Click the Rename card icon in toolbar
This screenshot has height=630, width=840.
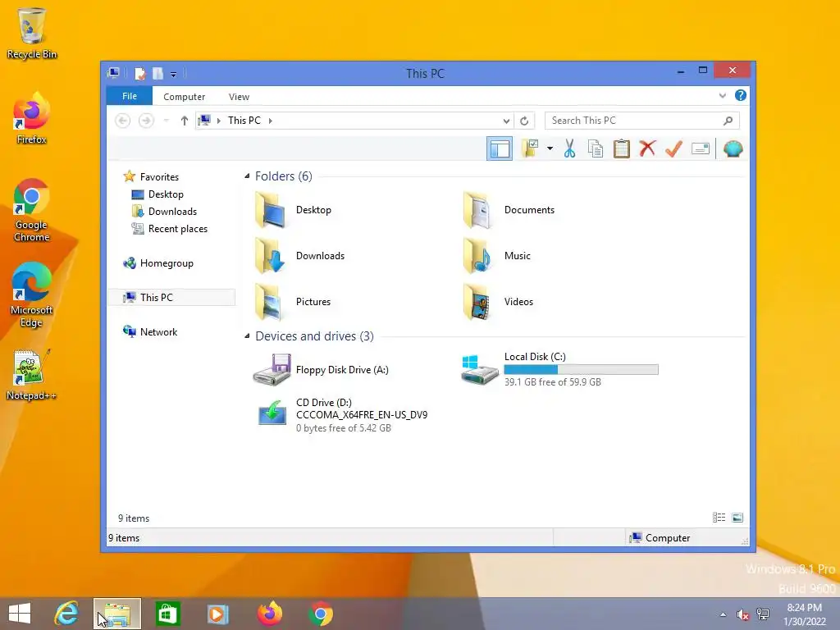[x=701, y=148]
